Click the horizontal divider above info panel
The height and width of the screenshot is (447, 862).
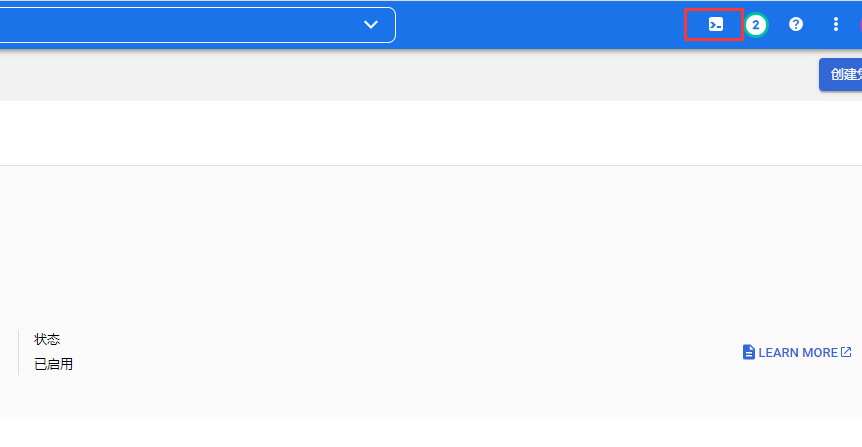tap(431, 165)
